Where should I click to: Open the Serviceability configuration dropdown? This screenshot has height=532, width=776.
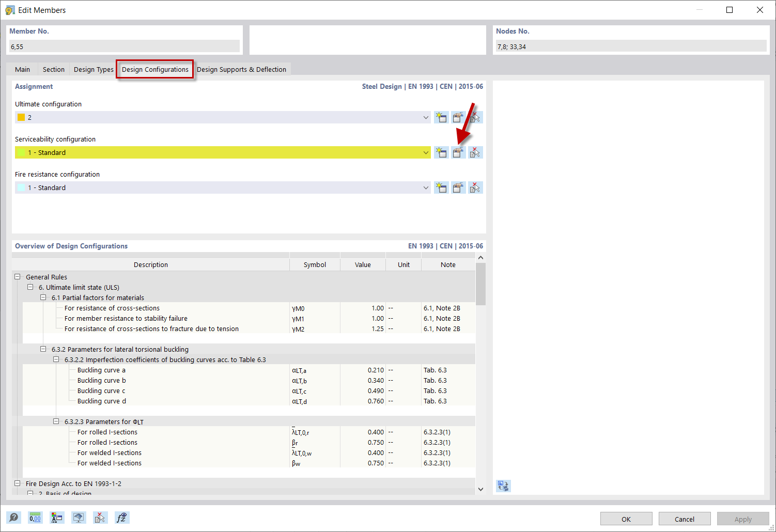point(425,152)
